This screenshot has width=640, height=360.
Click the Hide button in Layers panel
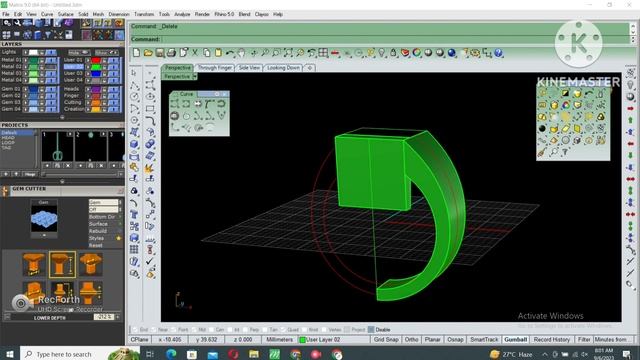(79, 52)
